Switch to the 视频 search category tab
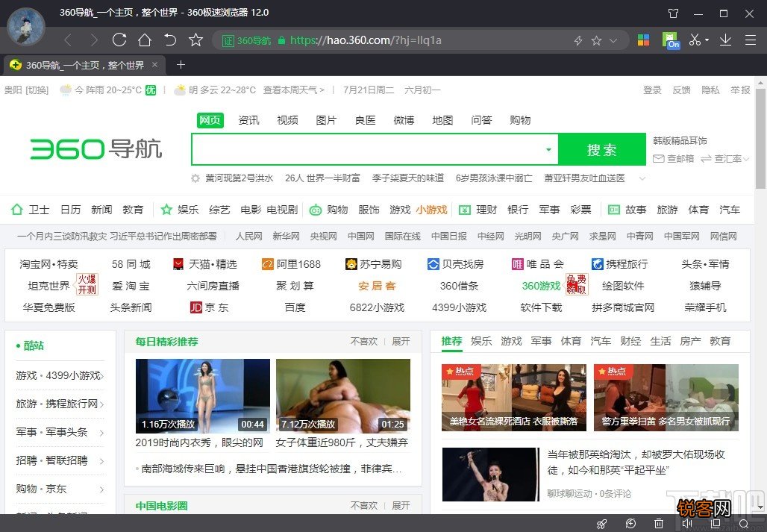Viewport: 767px width, 532px height. pyautogui.click(x=287, y=119)
